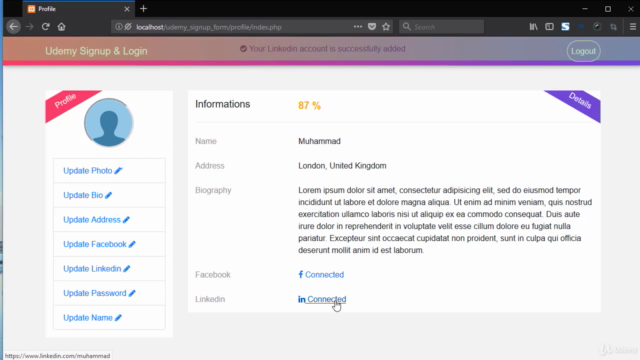
Task: Open the Update Address link
Action: click(x=96, y=220)
